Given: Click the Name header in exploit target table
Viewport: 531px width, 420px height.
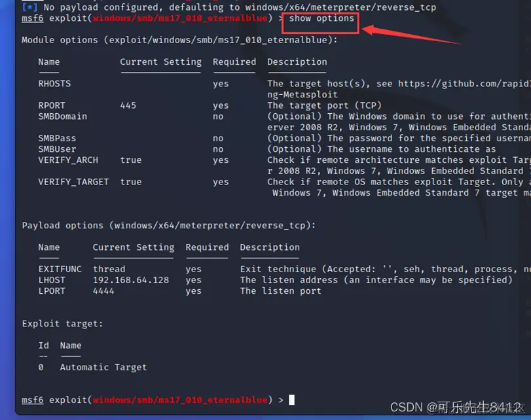Looking at the screenshot, I should point(71,345).
